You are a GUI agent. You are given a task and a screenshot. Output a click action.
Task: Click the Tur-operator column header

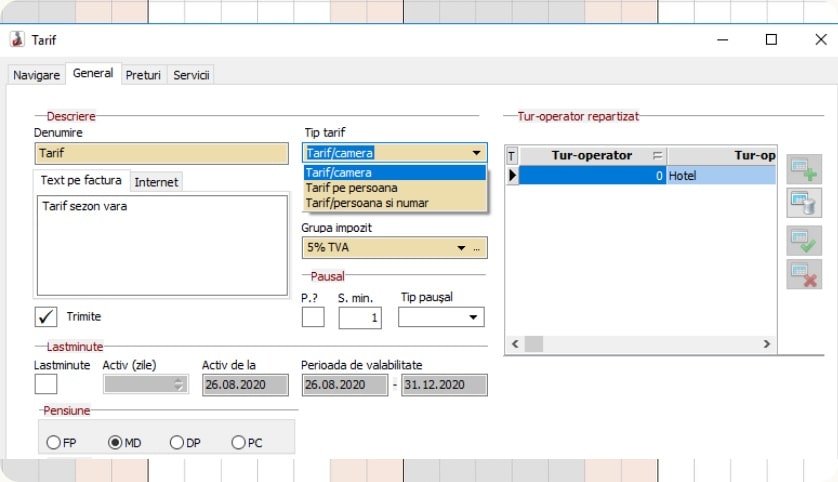tap(592, 156)
